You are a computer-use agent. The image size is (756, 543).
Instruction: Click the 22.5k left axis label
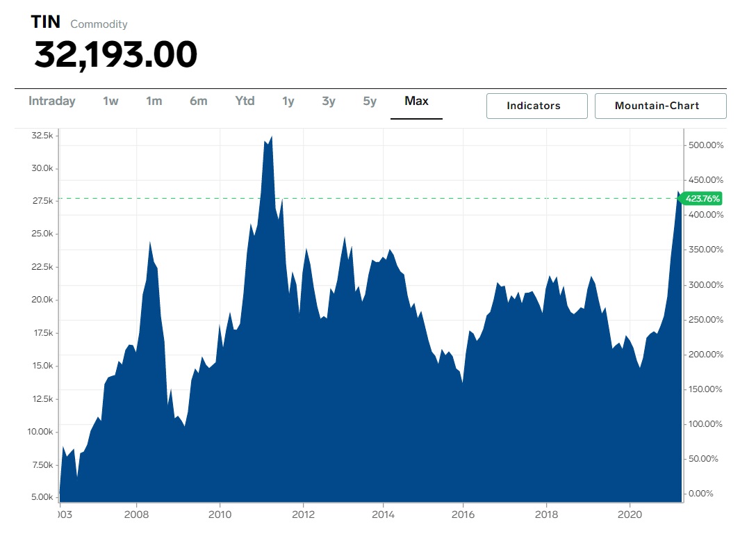tap(42, 267)
